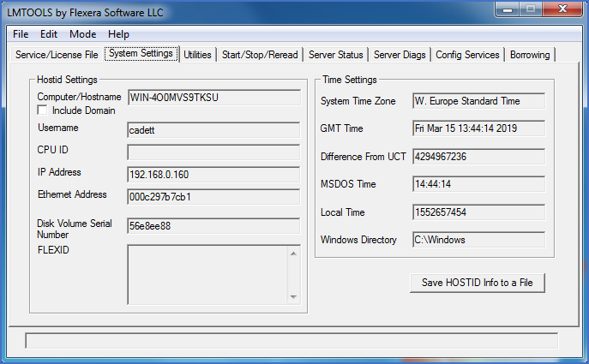Close the LMTOOLS window
Image resolution: width=589 pixels, height=364 pixels.
pos(562,9)
